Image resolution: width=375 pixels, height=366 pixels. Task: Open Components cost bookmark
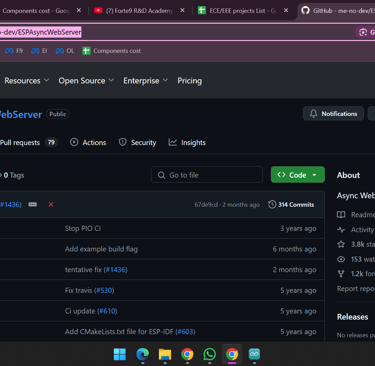(x=112, y=51)
